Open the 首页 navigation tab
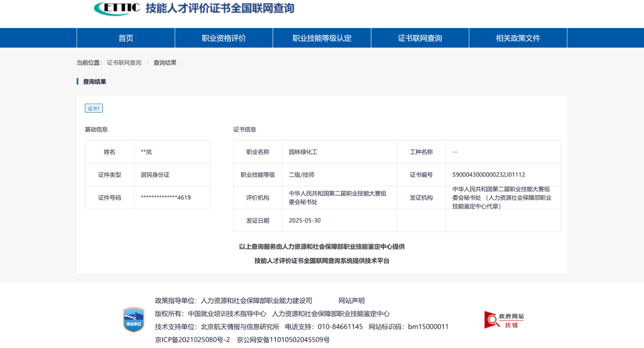The width and height of the screenshot is (644, 348). pos(126,38)
